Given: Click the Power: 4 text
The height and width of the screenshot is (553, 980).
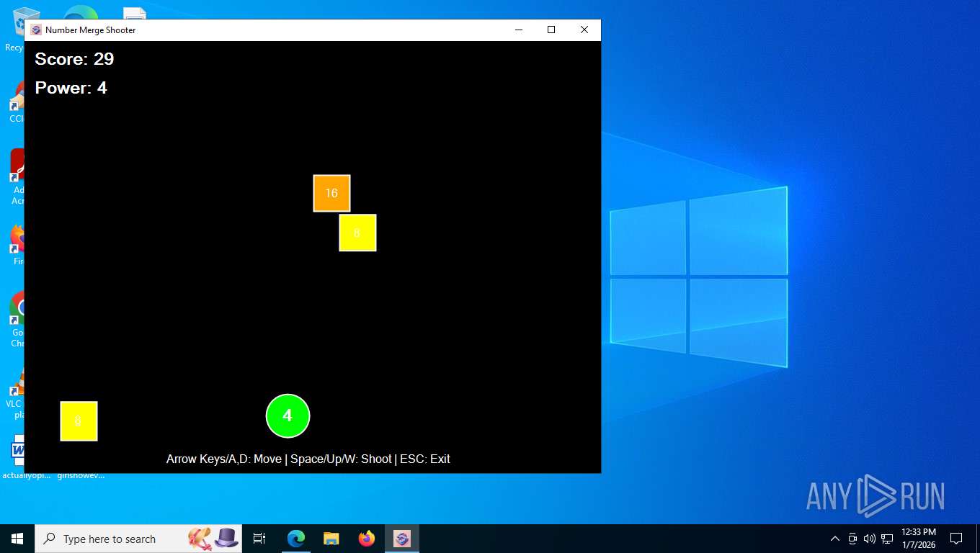Looking at the screenshot, I should pyautogui.click(x=71, y=88).
